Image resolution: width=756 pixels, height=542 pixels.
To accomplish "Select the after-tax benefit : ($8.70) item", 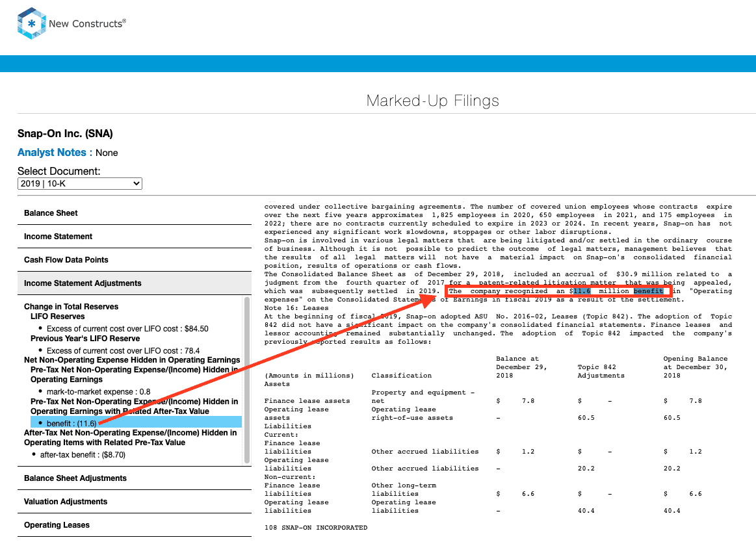I will pos(83,455).
